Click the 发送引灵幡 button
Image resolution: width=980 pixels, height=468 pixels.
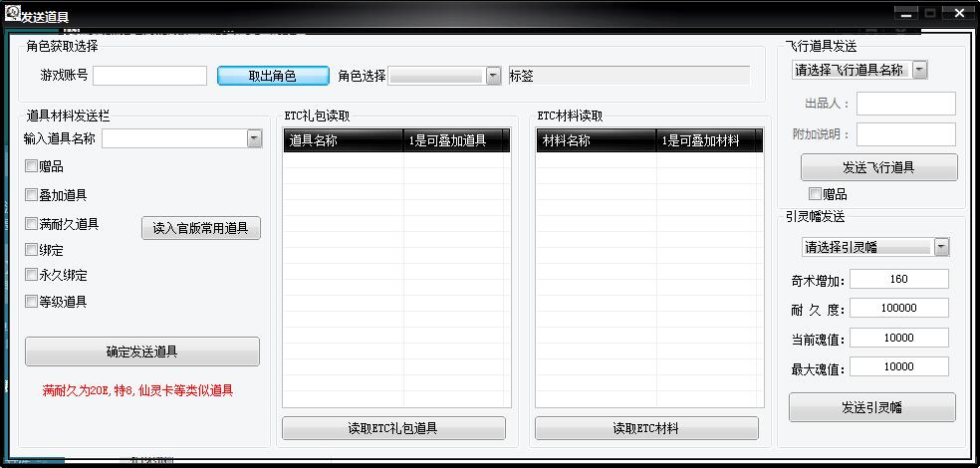click(x=871, y=407)
